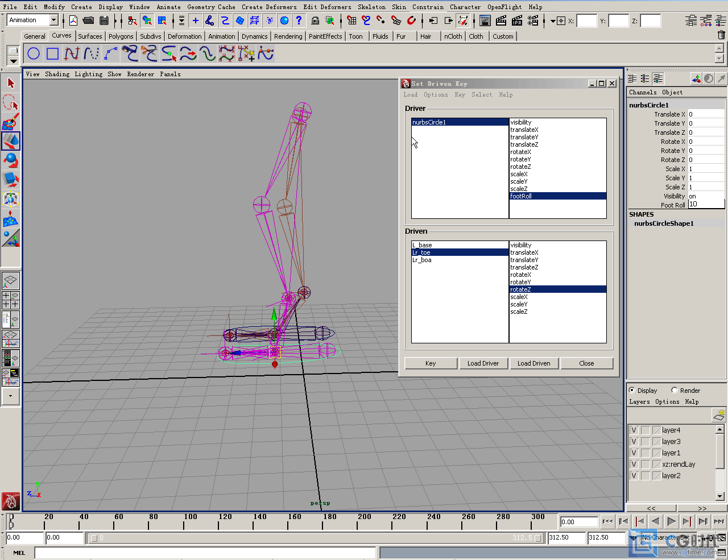The image size is (728, 560).
Task: Click the New Scene icon
Action: coord(73,20)
